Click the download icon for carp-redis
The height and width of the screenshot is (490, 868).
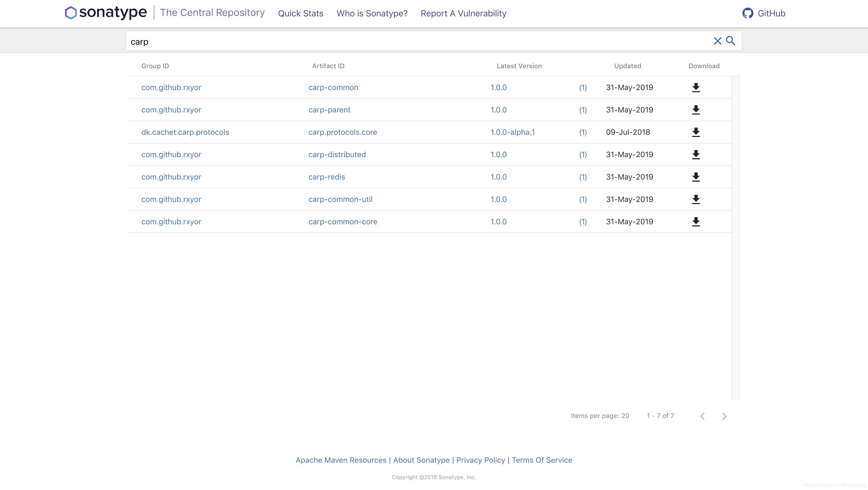pos(696,177)
